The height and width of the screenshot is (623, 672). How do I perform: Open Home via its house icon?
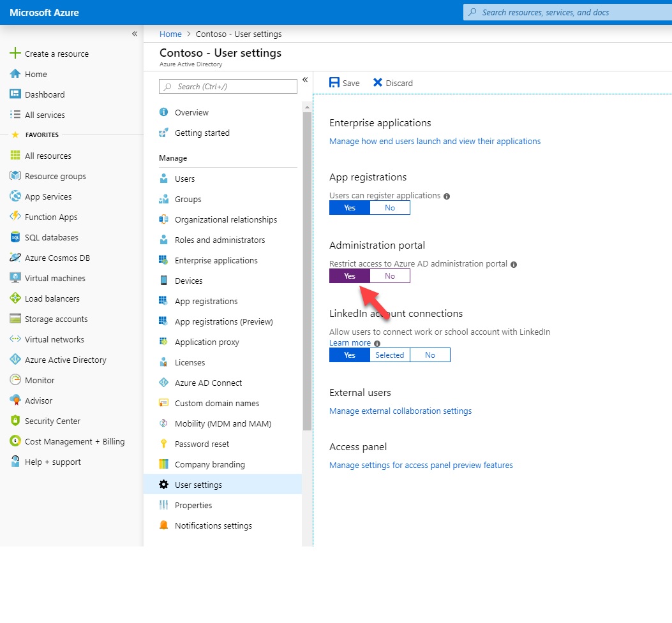(x=15, y=73)
